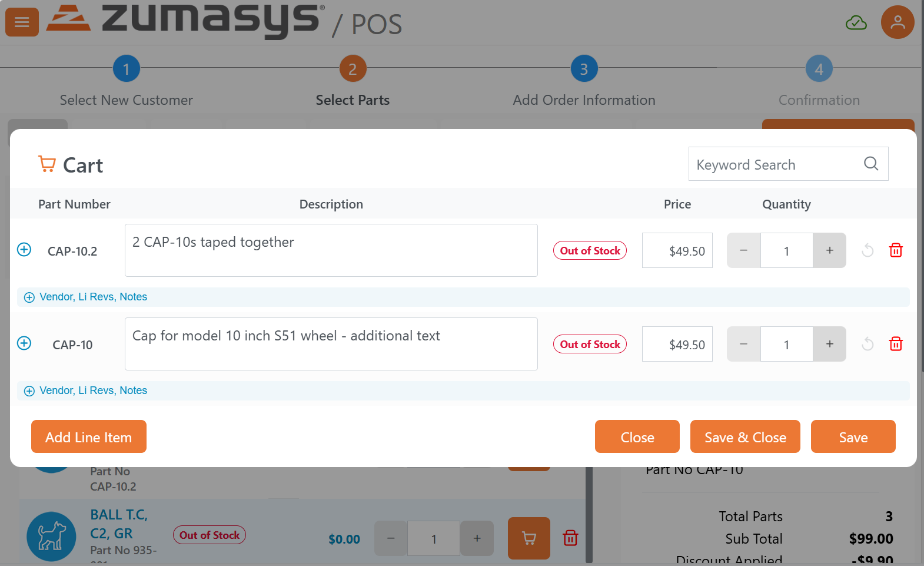The image size is (924, 566).
Task: Expand the CAP-10.2 row details
Action: click(x=24, y=250)
